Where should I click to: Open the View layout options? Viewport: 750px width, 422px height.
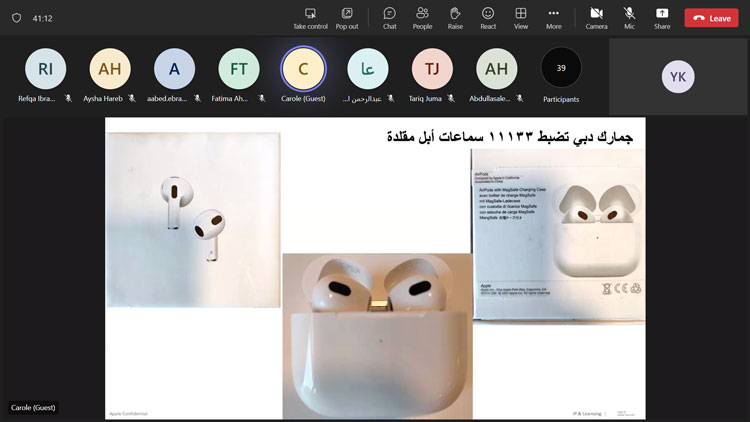pos(521,17)
